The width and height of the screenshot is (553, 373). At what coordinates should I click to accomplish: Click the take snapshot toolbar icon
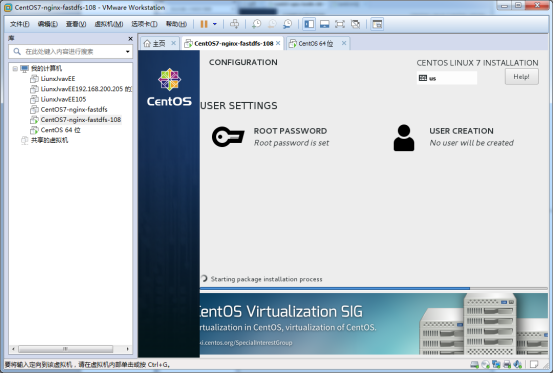click(256, 24)
